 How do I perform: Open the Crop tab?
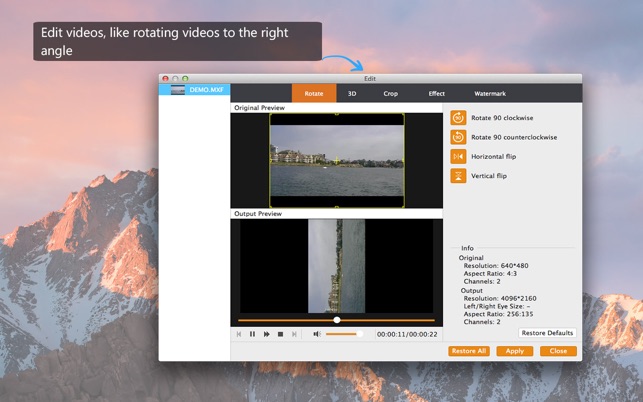point(390,93)
